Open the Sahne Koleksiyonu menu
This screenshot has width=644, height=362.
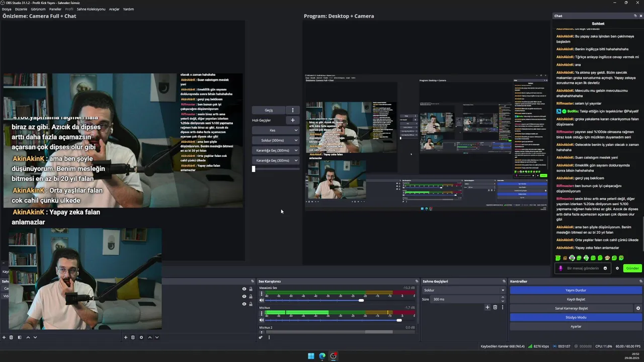click(91, 9)
